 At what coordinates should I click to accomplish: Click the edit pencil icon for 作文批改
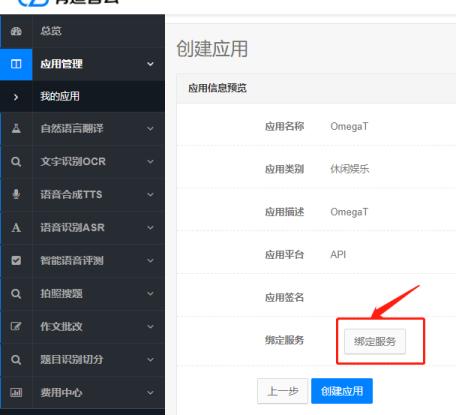tap(16, 326)
